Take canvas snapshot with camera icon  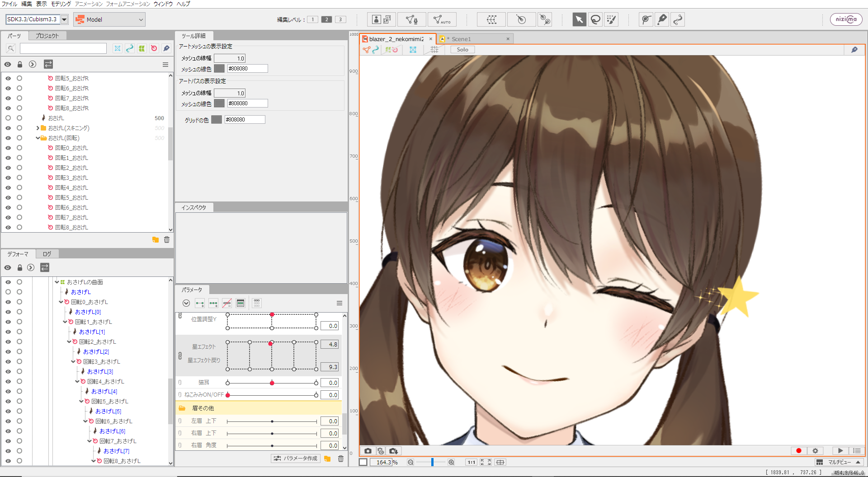(x=368, y=451)
